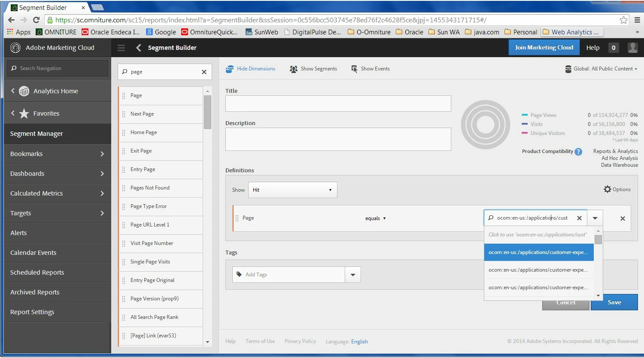
Task: Click the Save button
Action: pos(614,302)
